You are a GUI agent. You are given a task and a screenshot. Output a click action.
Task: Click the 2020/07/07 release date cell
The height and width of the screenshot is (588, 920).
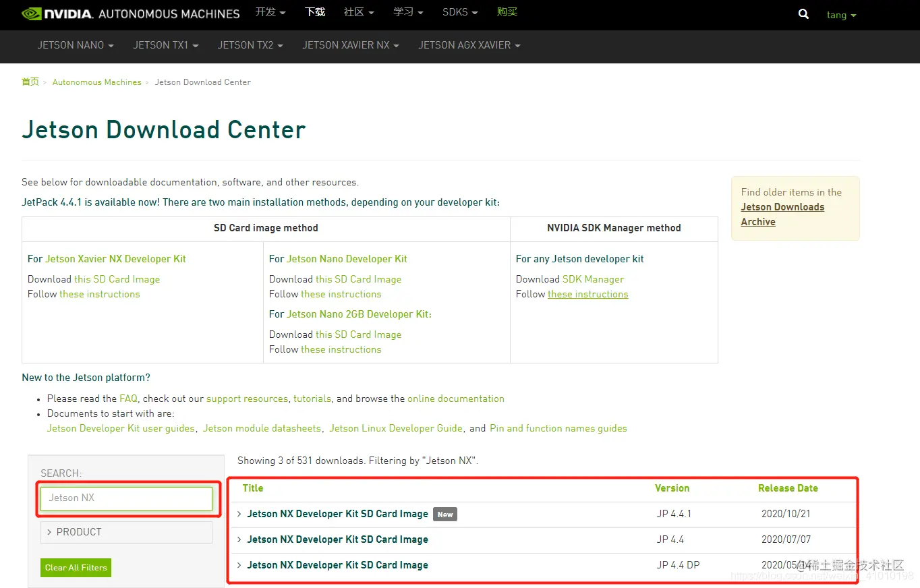tap(786, 539)
